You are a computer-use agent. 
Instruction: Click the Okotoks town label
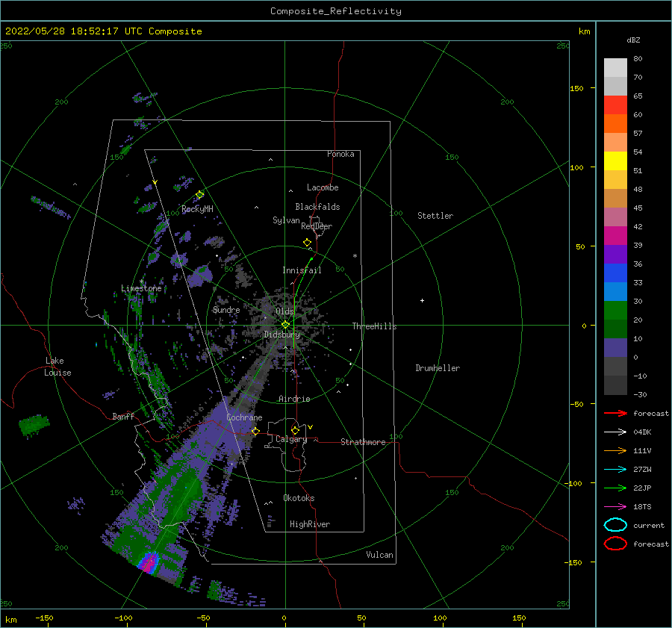pyautogui.click(x=299, y=497)
